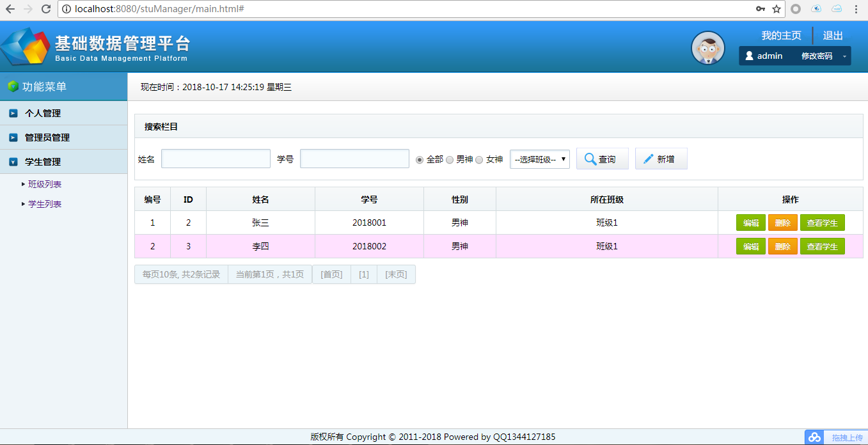Screen dimensions: 868x445
Task: Select the 女神 radio button
Action: click(479, 159)
